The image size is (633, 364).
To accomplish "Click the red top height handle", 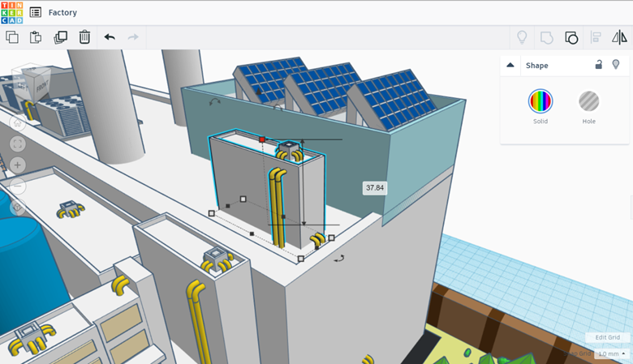I will pyautogui.click(x=262, y=139).
